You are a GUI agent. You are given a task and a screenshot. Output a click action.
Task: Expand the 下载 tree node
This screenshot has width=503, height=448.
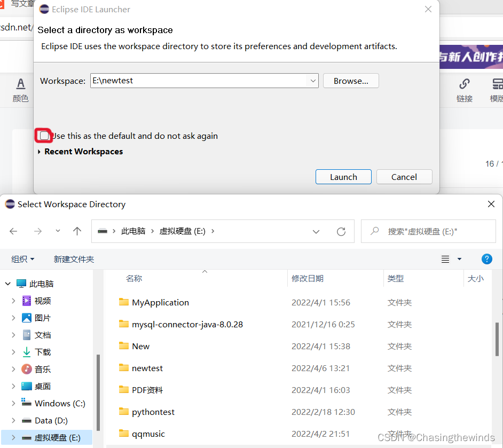13,352
